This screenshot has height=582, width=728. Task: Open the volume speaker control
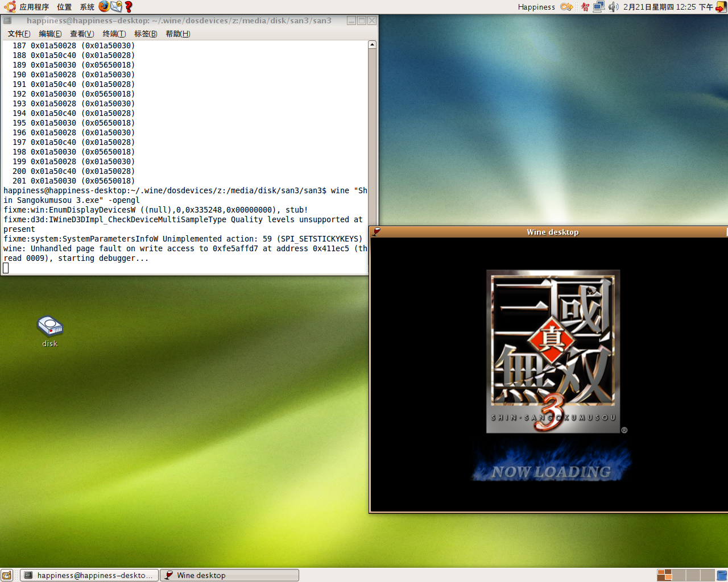(613, 7)
